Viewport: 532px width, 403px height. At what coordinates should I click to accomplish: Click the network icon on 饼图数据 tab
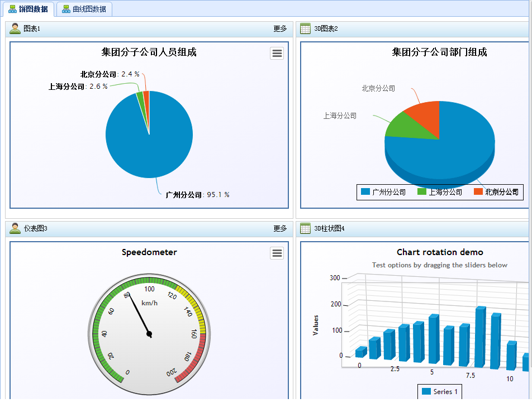12,9
